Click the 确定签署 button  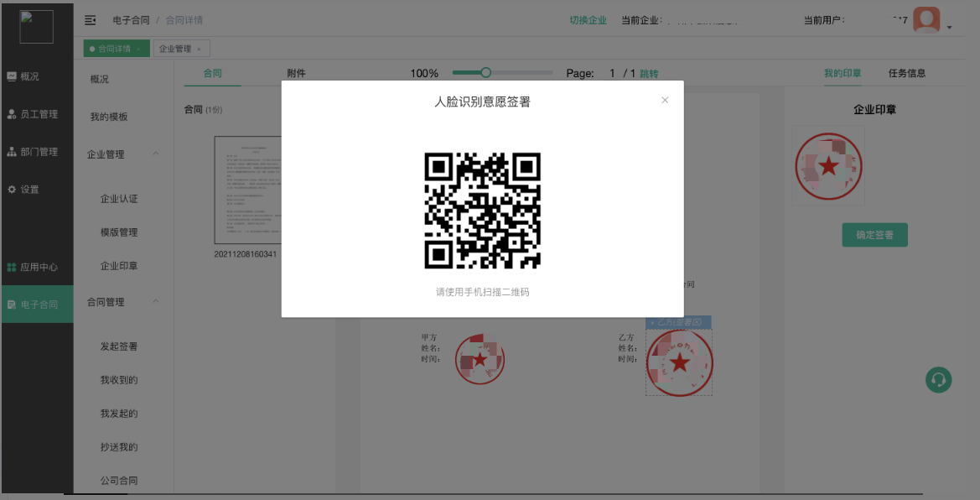pos(874,236)
